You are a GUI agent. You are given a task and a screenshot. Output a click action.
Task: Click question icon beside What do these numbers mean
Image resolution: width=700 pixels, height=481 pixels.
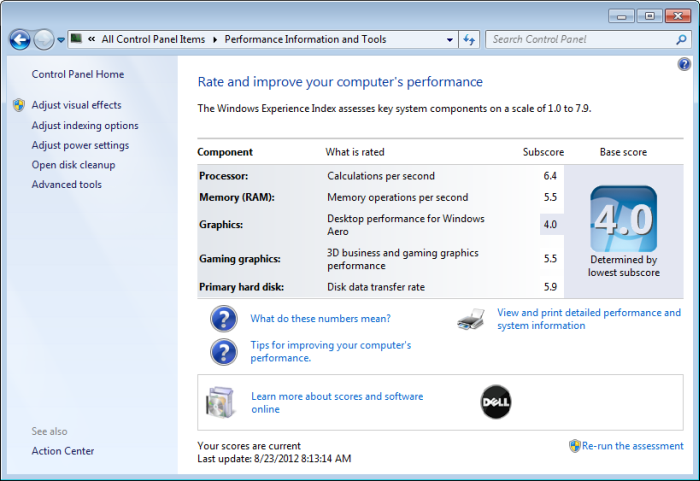pos(224,318)
